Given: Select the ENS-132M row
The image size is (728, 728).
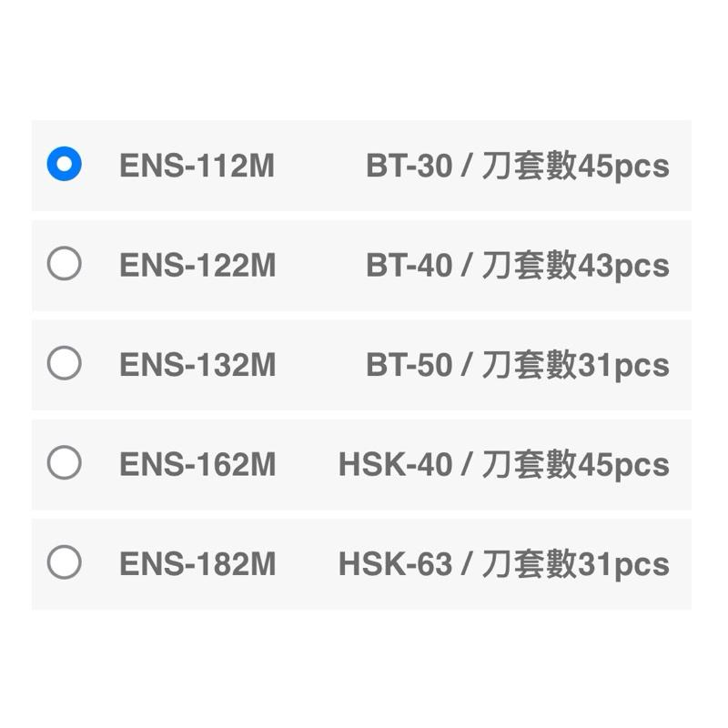Looking at the screenshot, I should [364, 365].
